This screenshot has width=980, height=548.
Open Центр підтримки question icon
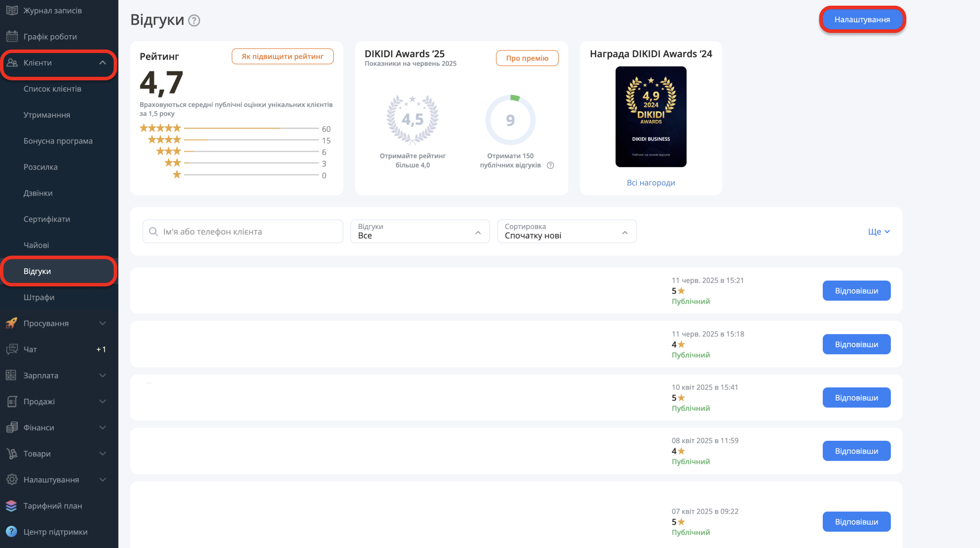tap(12, 531)
